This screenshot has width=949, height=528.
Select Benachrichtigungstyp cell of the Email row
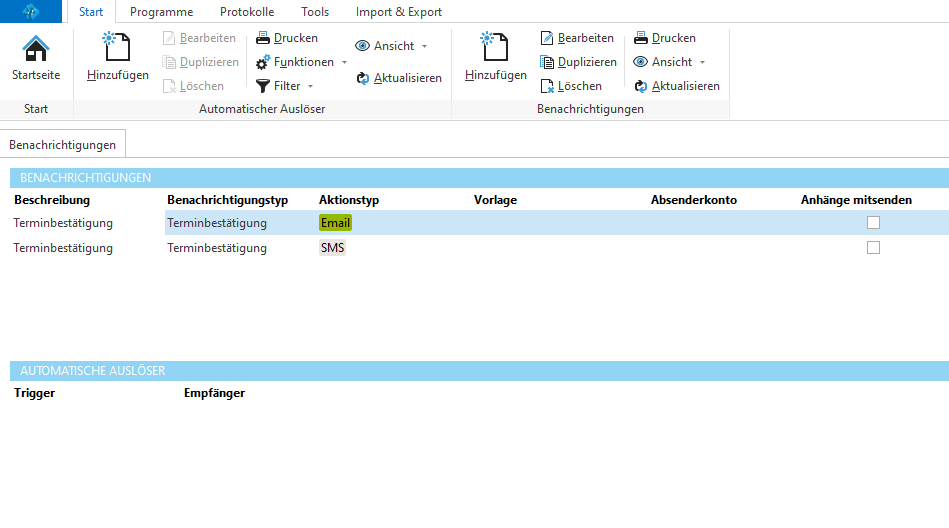[217, 223]
